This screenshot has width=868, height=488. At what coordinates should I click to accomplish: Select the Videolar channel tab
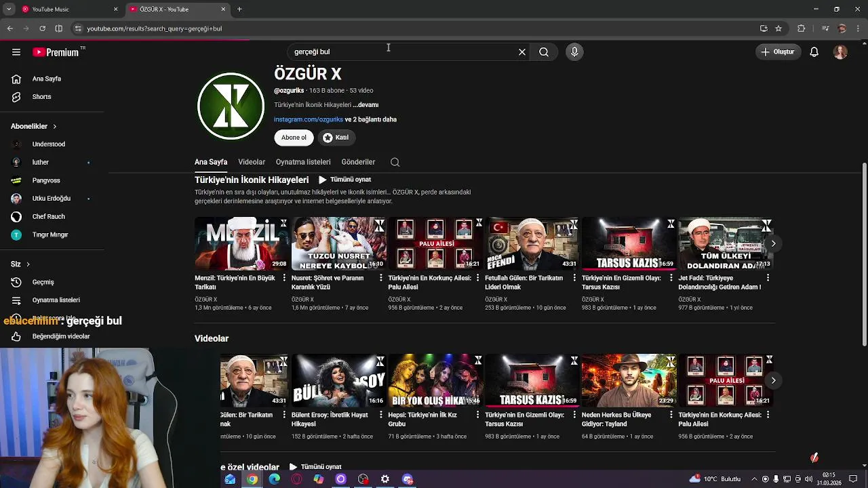click(x=252, y=162)
